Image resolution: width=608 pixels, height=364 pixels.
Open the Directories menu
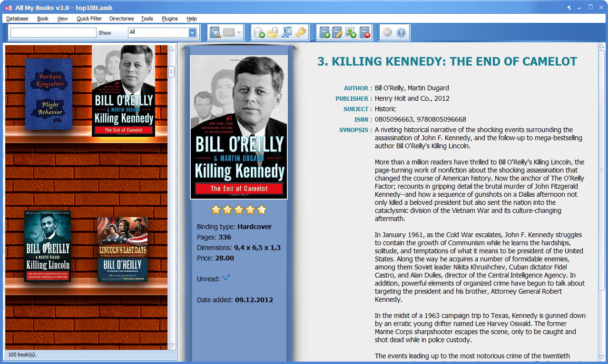tap(122, 19)
